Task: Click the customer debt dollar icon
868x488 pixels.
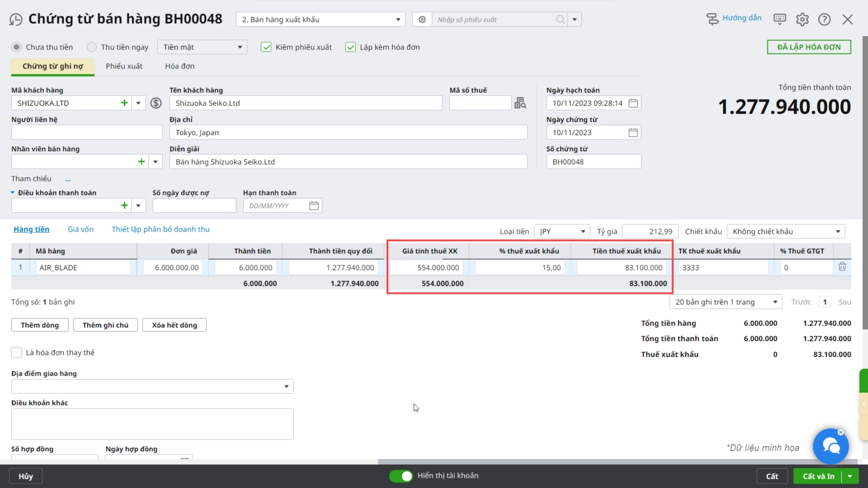Action: [156, 103]
